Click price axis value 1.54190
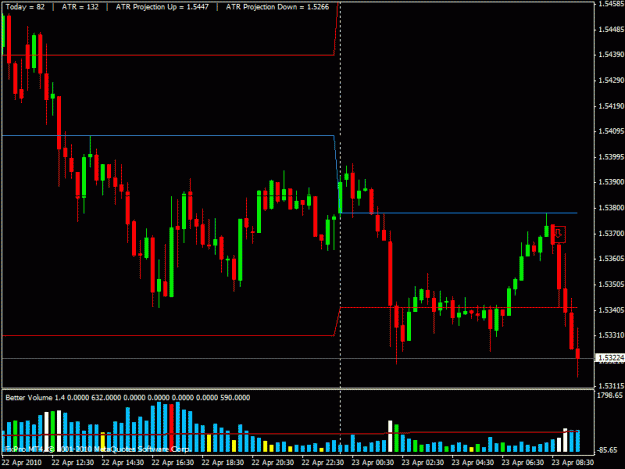 click(x=611, y=106)
